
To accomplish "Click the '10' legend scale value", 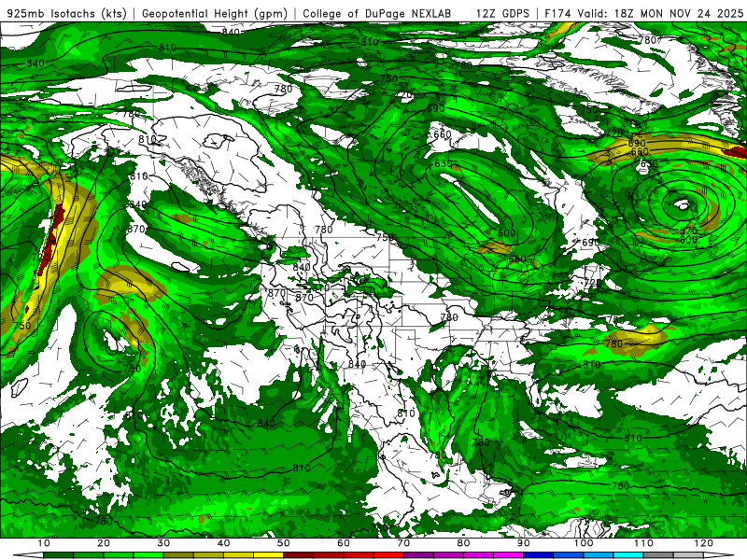I will (43, 543).
